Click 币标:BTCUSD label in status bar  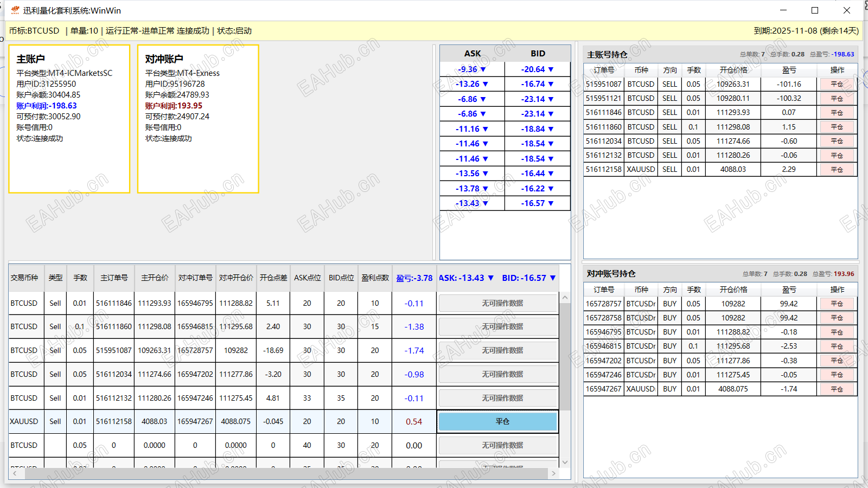pos(34,31)
